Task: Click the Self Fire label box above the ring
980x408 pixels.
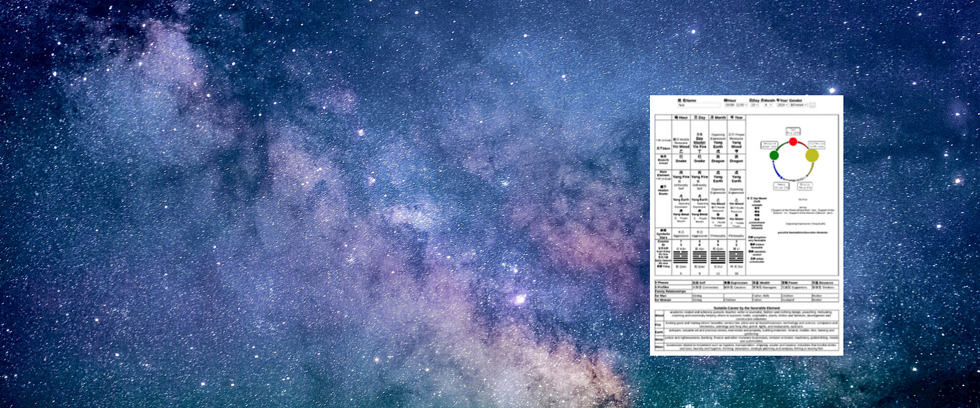Action: [x=793, y=131]
